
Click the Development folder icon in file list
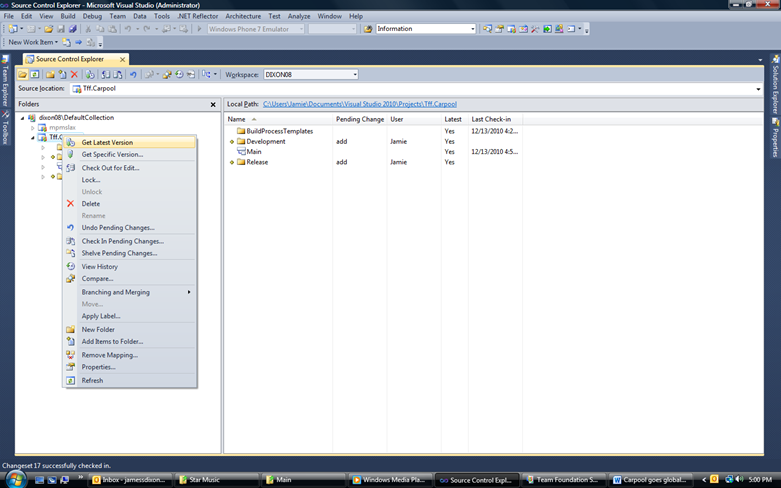click(x=241, y=142)
